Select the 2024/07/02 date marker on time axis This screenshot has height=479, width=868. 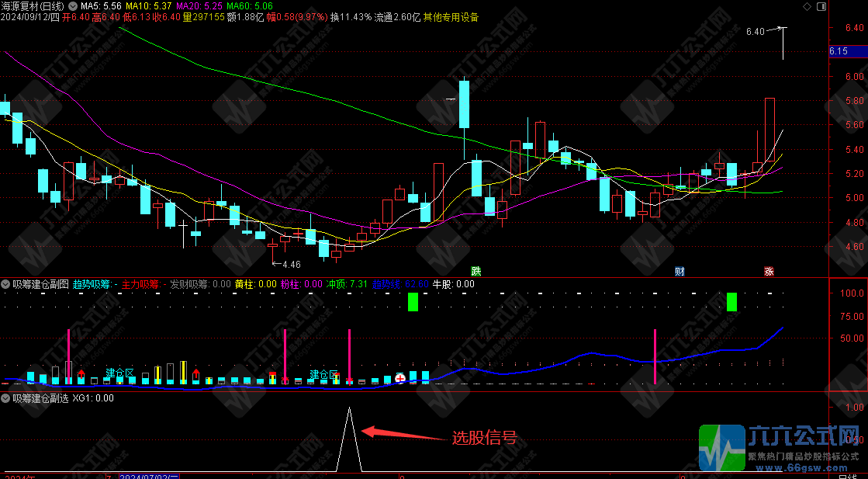click(x=149, y=475)
